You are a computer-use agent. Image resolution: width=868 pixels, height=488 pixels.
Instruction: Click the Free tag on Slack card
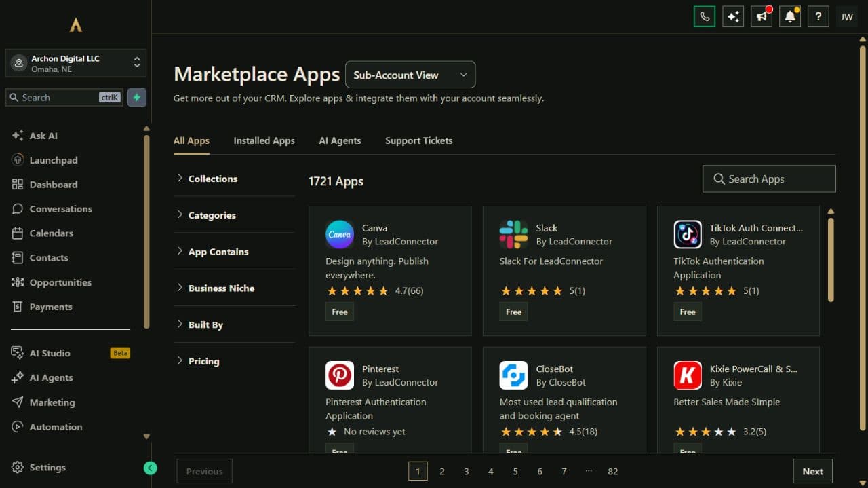(513, 312)
